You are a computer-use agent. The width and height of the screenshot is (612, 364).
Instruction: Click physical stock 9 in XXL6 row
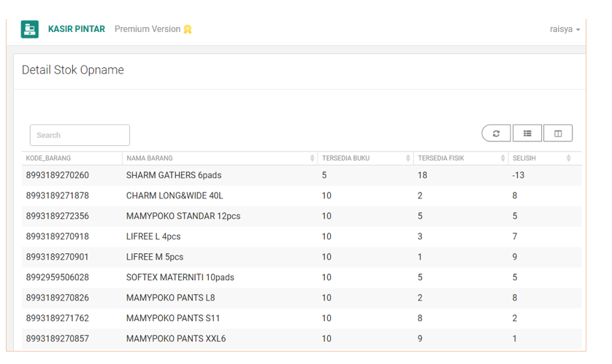tap(420, 338)
